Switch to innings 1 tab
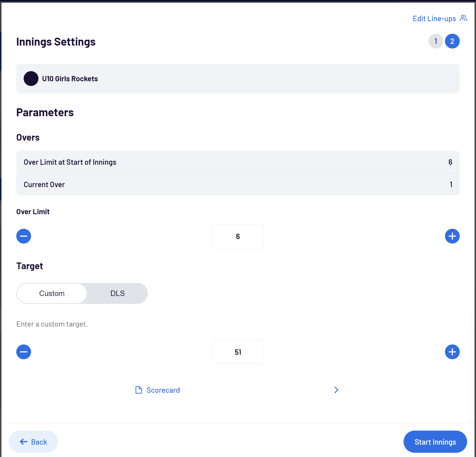This screenshot has width=476, height=457. tap(436, 41)
